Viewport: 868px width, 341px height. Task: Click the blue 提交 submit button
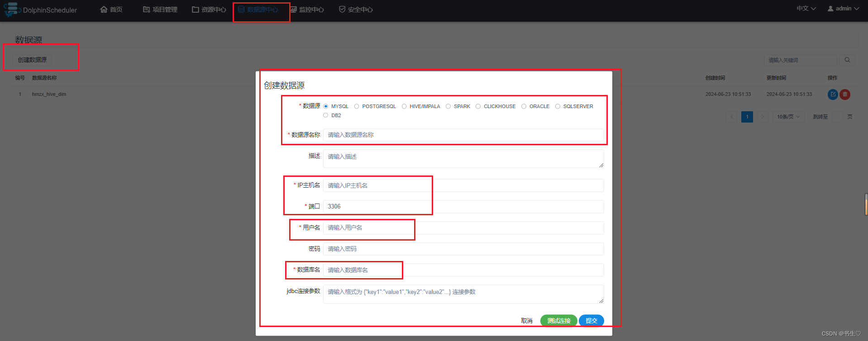click(591, 321)
